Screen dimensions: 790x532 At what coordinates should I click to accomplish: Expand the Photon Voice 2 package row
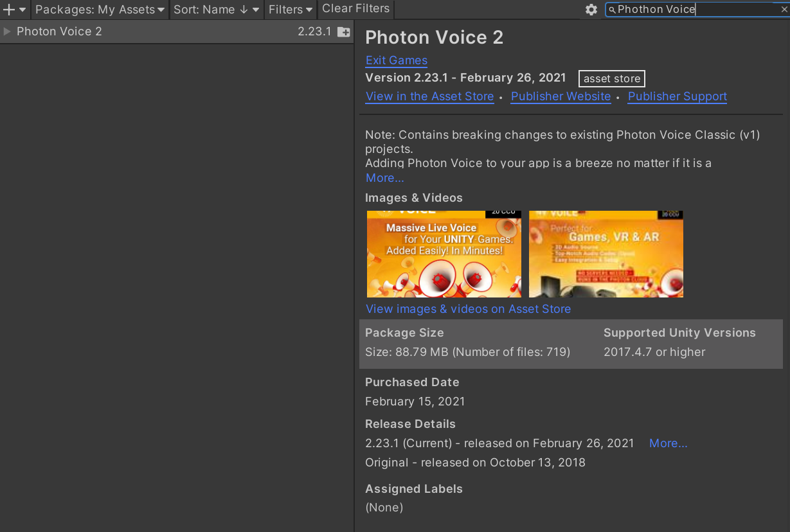click(x=7, y=31)
